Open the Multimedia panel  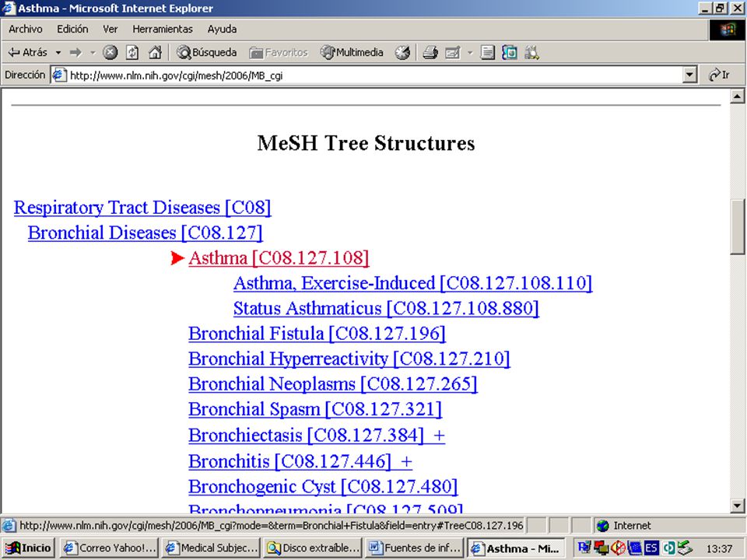352,52
